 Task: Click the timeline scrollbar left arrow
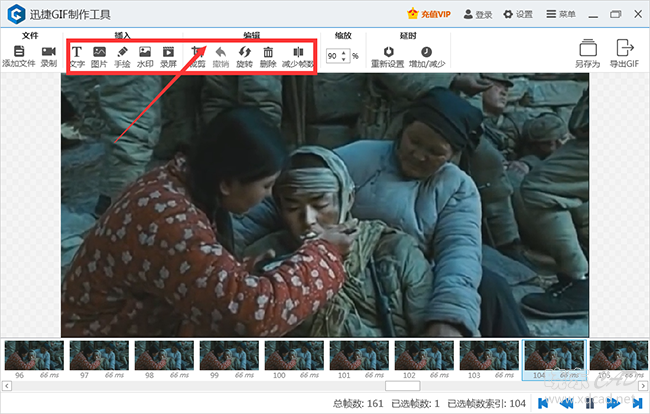coord(7,386)
